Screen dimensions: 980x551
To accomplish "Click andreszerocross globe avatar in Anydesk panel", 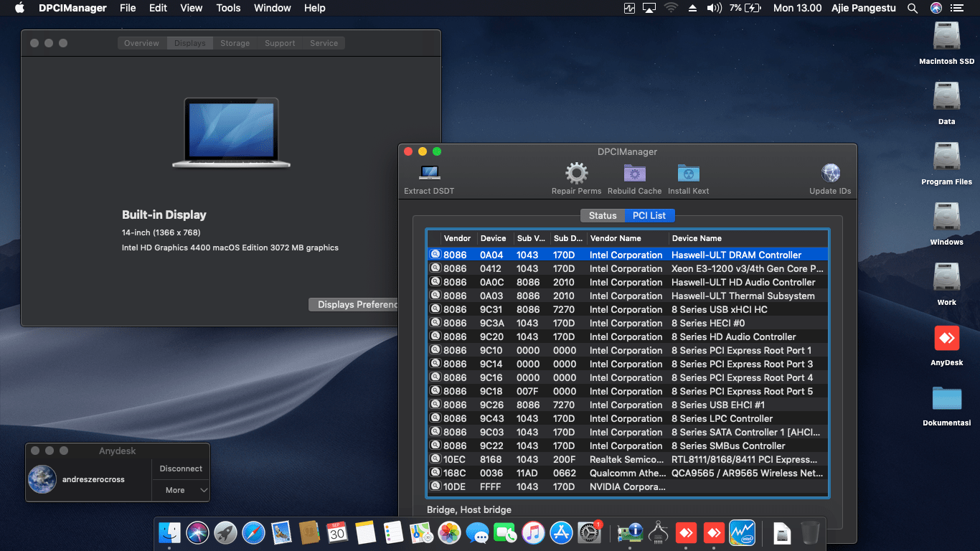I will pos(42,479).
